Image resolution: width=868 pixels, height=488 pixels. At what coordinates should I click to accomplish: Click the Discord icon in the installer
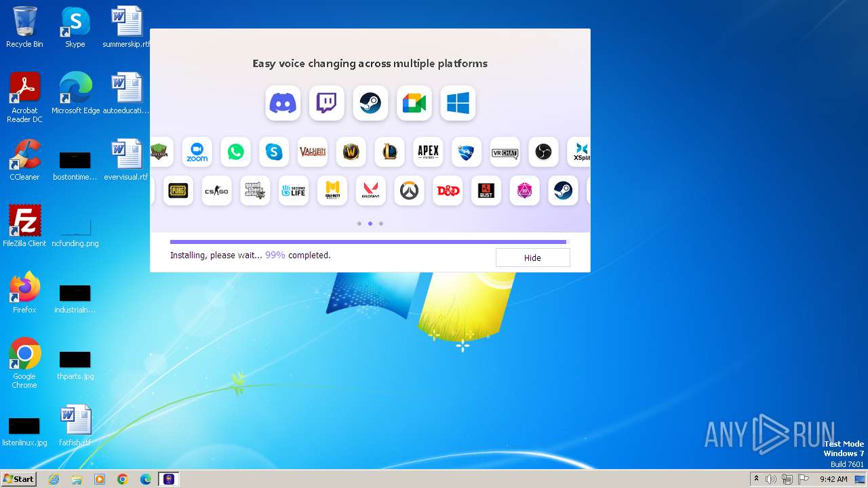(283, 104)
